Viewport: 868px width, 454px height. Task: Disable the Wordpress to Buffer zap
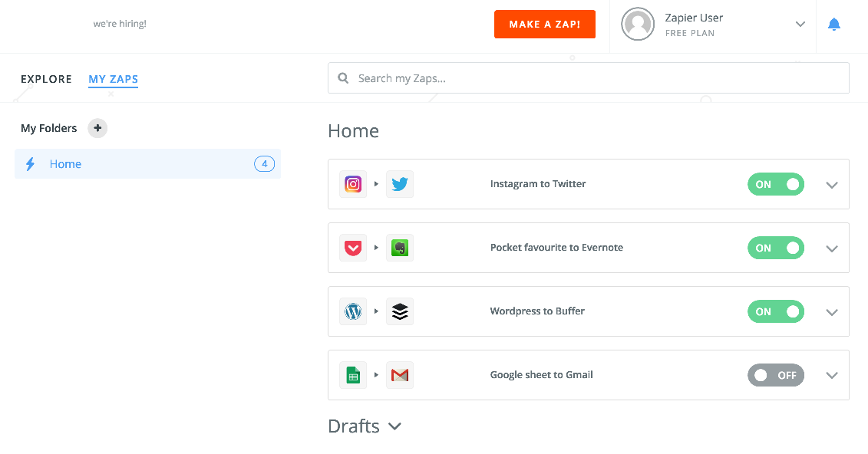pos(776,311)
